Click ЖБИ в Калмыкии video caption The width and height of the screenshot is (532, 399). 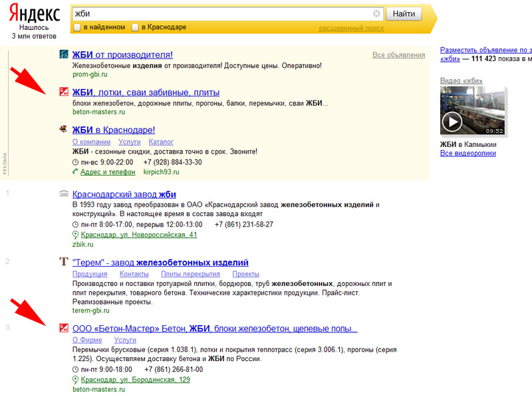point(468,144)
